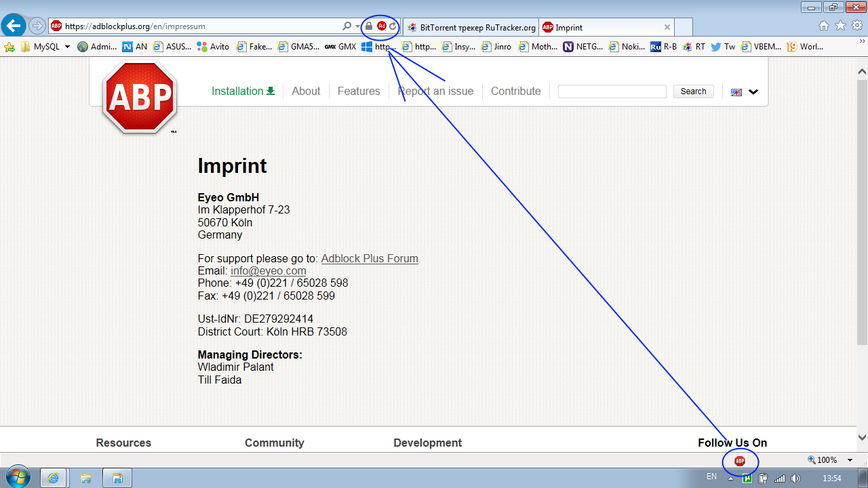Viewport: 868px width, 488px height.
Task: Show hidden system tray icons arrow
Action: 731,478
